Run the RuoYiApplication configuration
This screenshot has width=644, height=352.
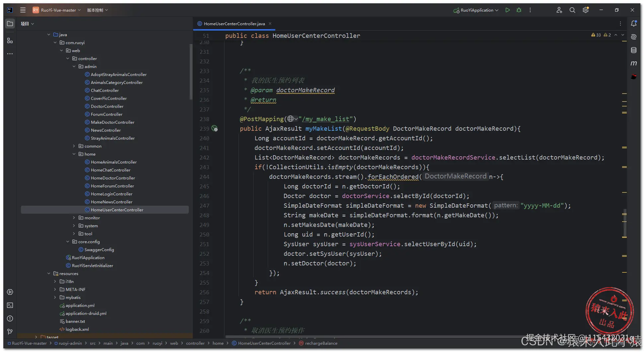coord(507,10)
